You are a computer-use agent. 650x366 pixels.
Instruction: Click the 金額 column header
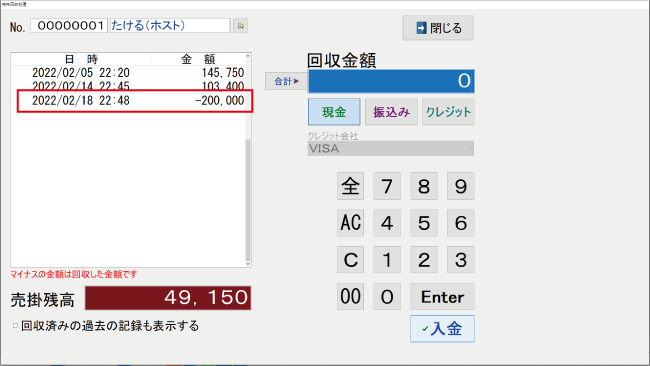pos(198,59)
